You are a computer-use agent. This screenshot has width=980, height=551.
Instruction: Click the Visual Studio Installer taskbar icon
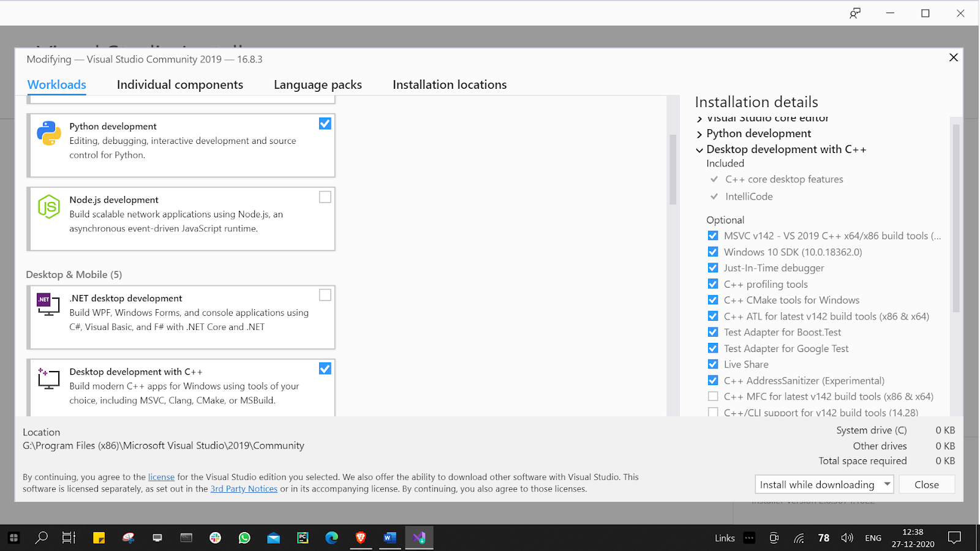coord(419,538)
